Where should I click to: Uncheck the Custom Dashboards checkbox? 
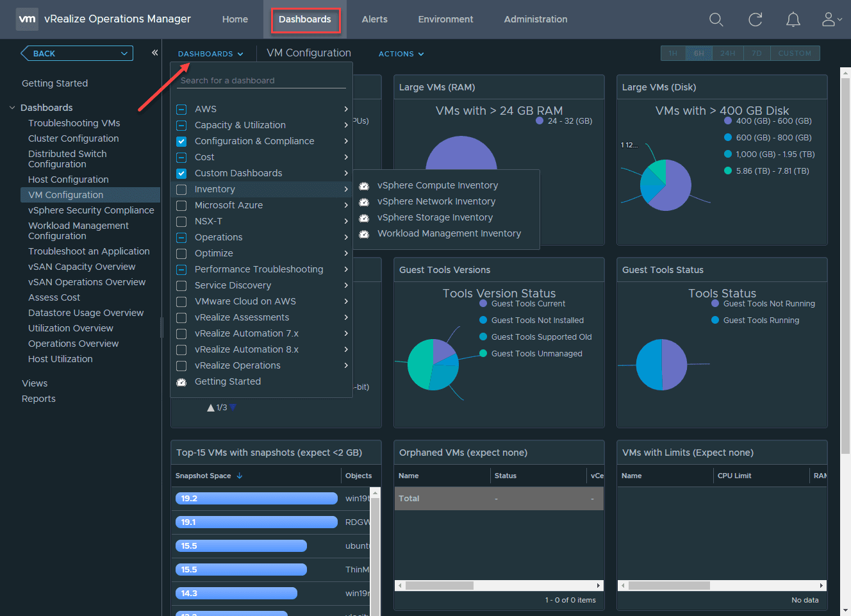pos(181,172)
